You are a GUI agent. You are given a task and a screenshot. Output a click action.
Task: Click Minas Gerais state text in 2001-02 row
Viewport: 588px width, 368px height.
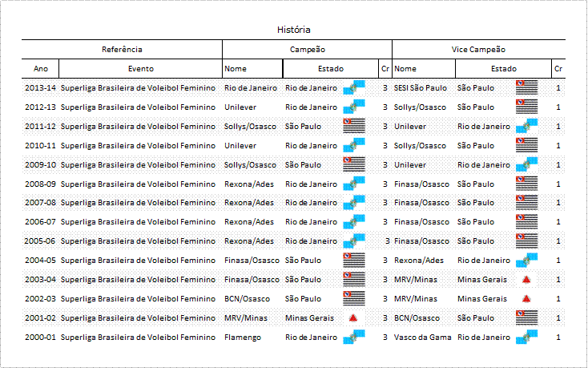click(x=309, y=318)
